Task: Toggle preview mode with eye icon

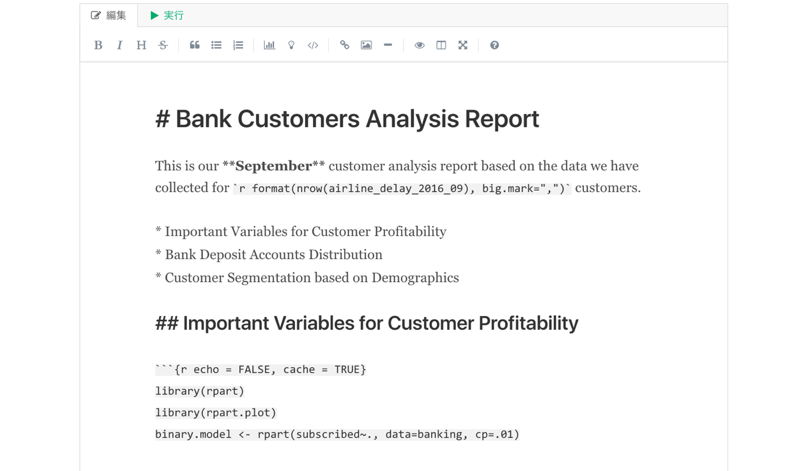Action: [419, 45]
